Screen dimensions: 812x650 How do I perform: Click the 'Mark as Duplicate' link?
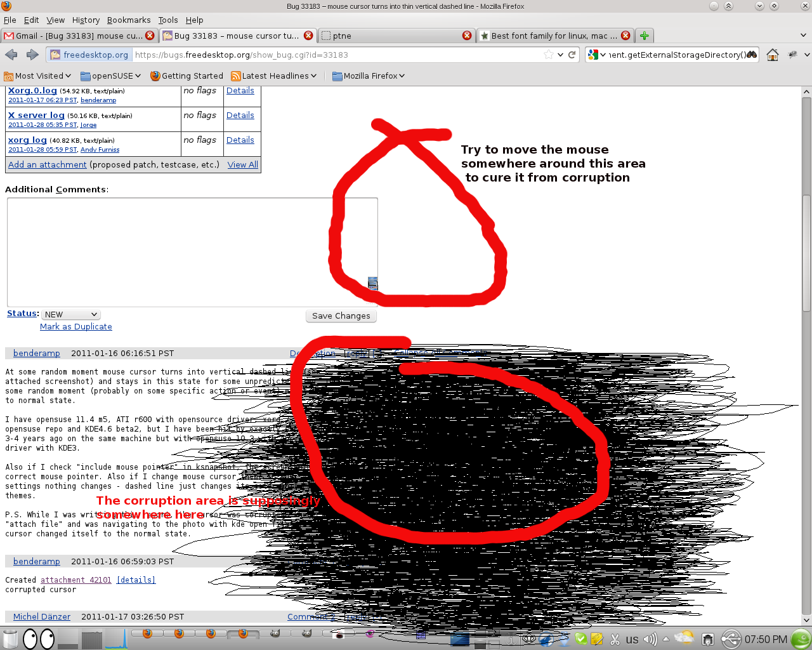pos(75,326)
